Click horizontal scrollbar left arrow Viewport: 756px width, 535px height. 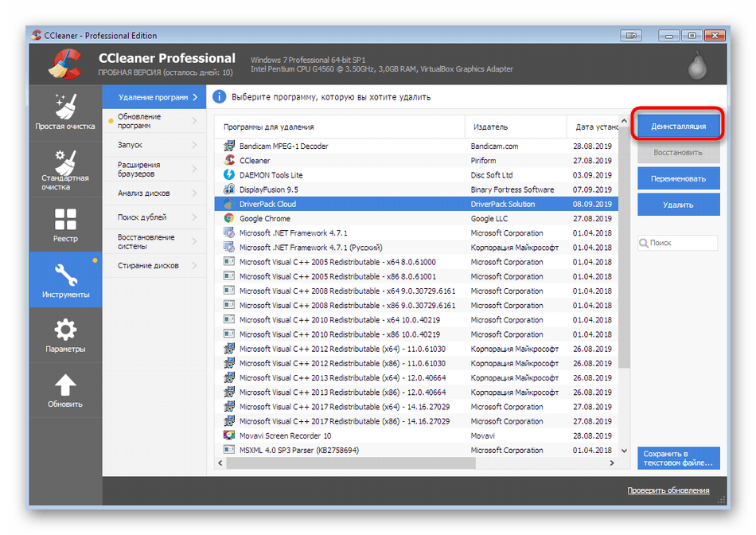(x=220, y=463)
